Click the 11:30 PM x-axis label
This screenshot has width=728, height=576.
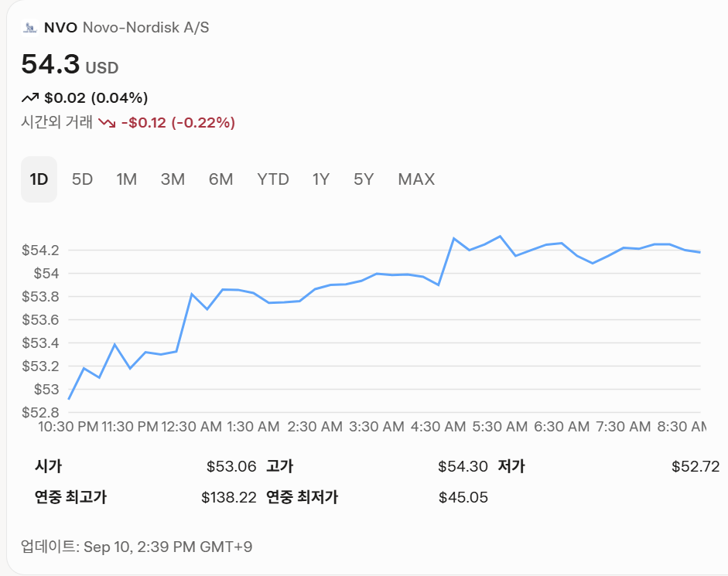click(130, 427)
